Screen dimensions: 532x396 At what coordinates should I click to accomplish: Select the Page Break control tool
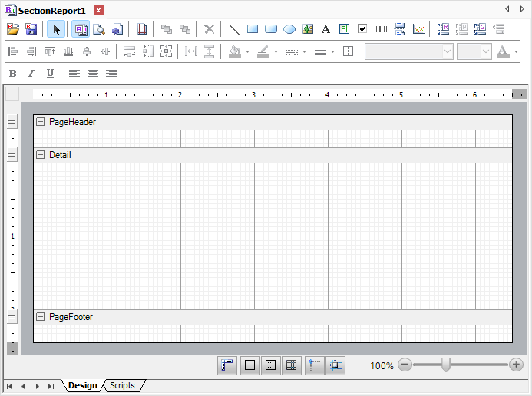click(x=400, y=29)
